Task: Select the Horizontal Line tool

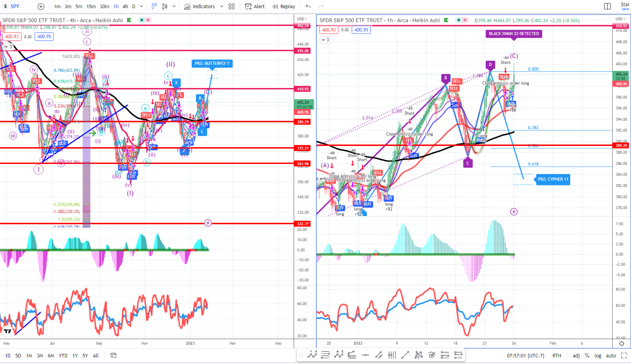Action: pyautogui.click(x=365, y=355)
